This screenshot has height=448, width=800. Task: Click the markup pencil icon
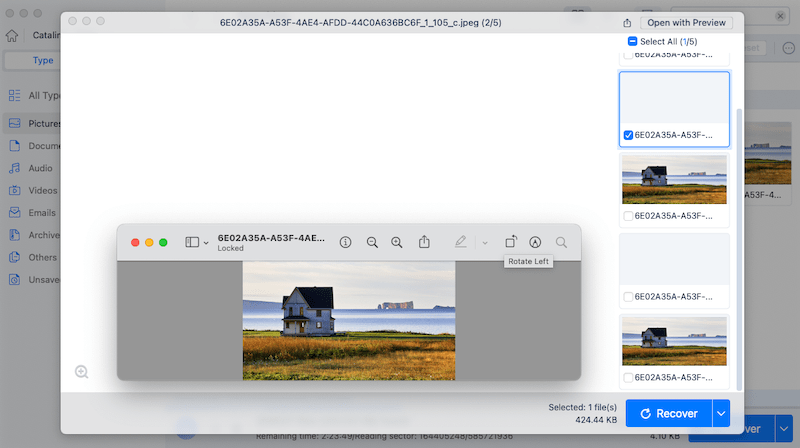(460, 242)
